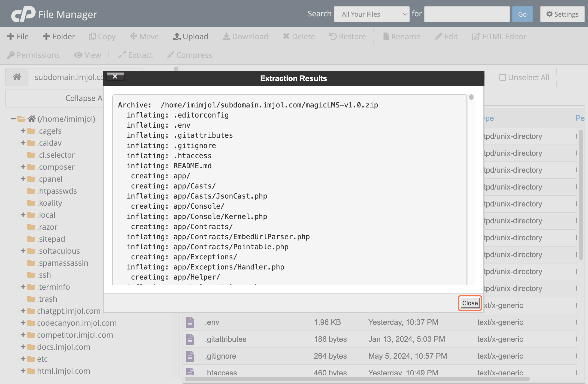Expand the .local folder
Viewport: 588px width, 384px height.
[x=23, y=215]
